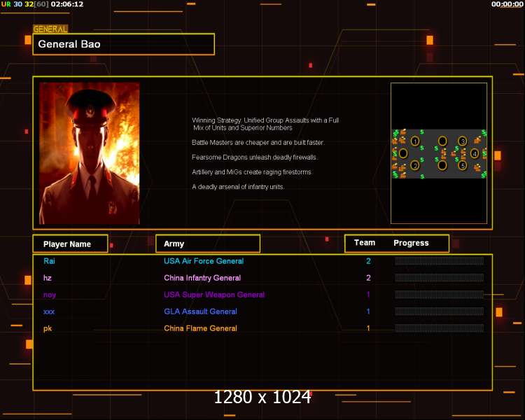Click the unnumbered start circle between positions 1 and 3
Image resolution: width=525 pixels, height=420 pixels.
pyautogui.click(x=442, y=141)
